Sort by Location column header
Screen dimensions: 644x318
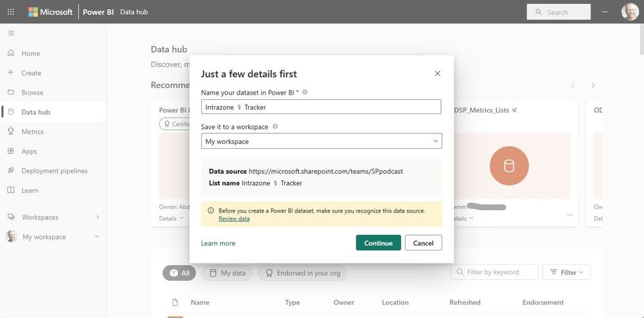click(x=395, y=303)
